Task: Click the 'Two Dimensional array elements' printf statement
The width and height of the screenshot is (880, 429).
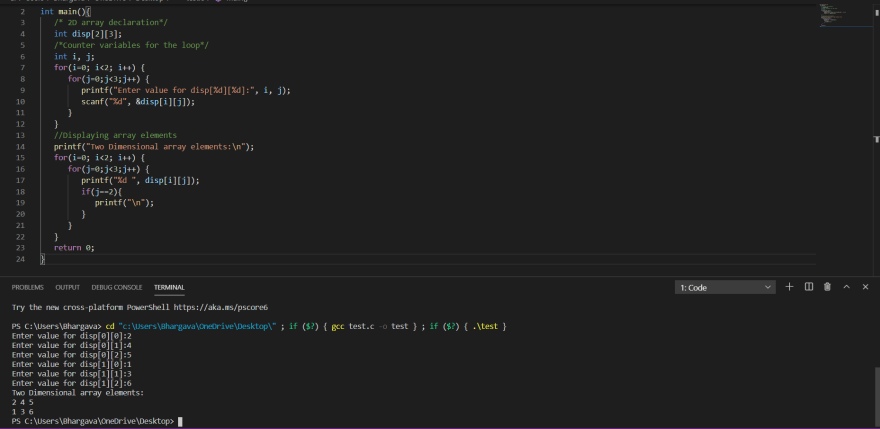Action: pos(154,147)
